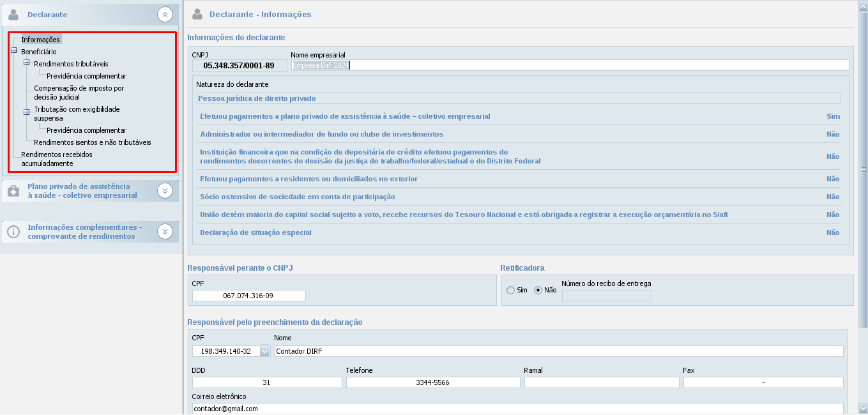The height and width of the screenshot is (415, 868).
Task: Click the empty Ramal field
Action: tap(602, 382)
